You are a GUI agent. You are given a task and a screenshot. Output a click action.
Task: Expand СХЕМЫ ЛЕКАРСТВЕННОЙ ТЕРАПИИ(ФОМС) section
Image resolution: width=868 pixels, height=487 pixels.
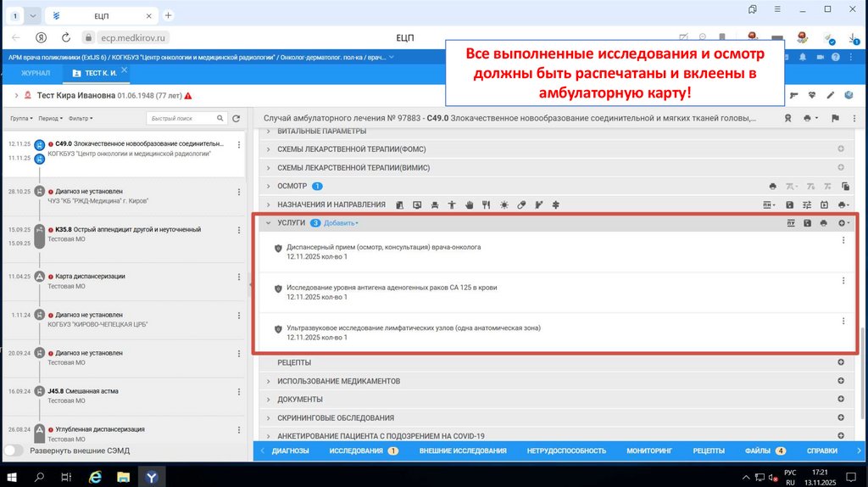[x=269, y=149]
